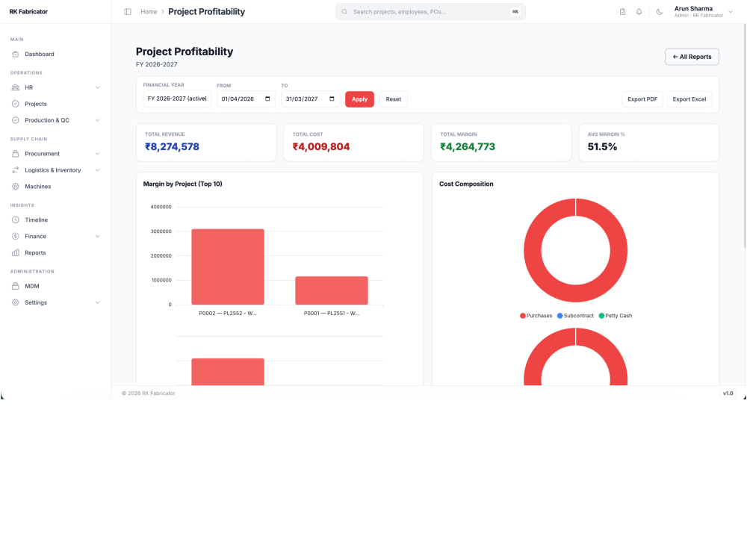Open calendar picker in To date
Image resolution: width=747 pixels, height=560 pixels.
(332, 99)
